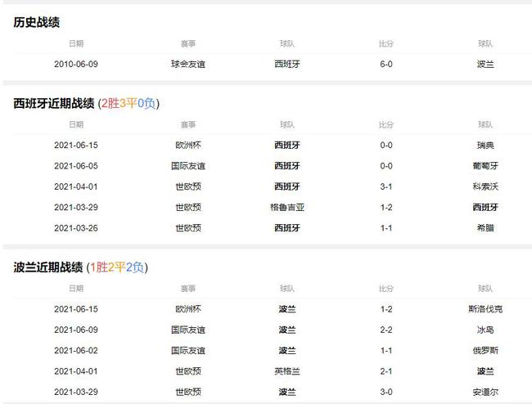Click the 6-0 score in the history row

coord(385,64)
